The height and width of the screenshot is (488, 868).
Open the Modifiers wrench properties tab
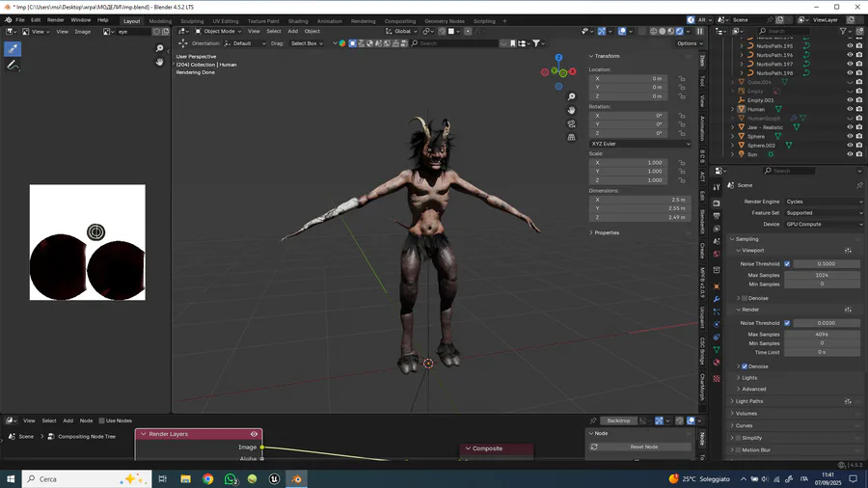(717, 299)
